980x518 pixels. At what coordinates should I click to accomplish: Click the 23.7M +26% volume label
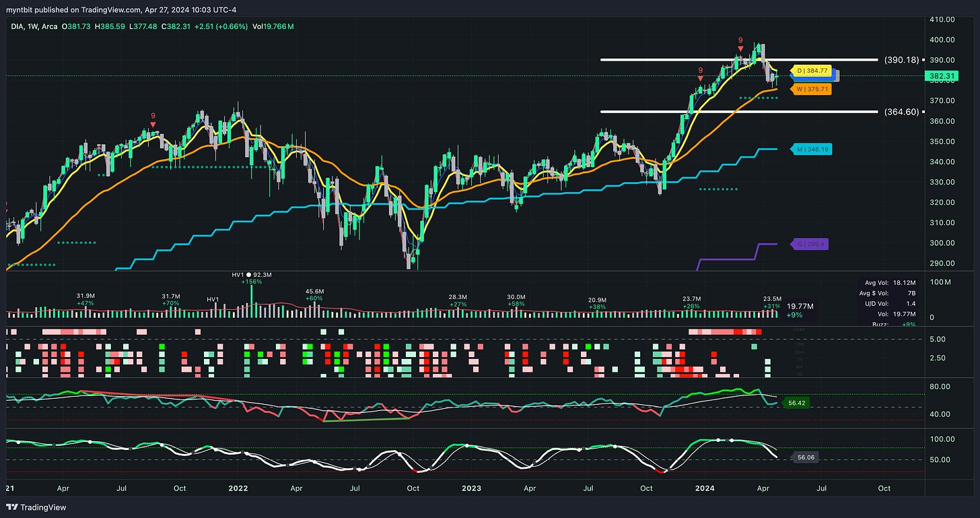coord(691,302)
